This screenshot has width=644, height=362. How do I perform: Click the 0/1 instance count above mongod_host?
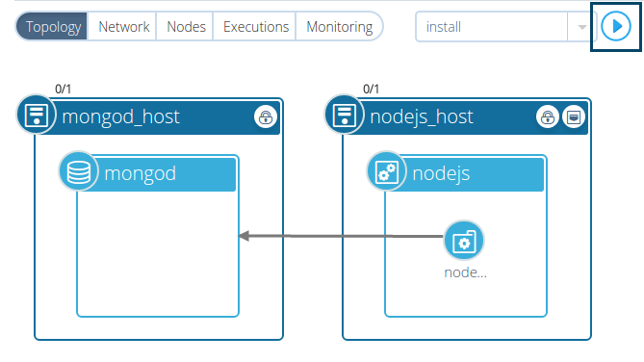pyautogui.click(x=63, y=89)
